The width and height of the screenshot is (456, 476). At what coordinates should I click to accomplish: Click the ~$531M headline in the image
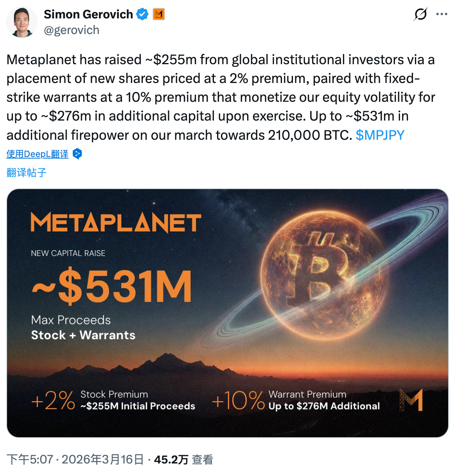(111, 286)
